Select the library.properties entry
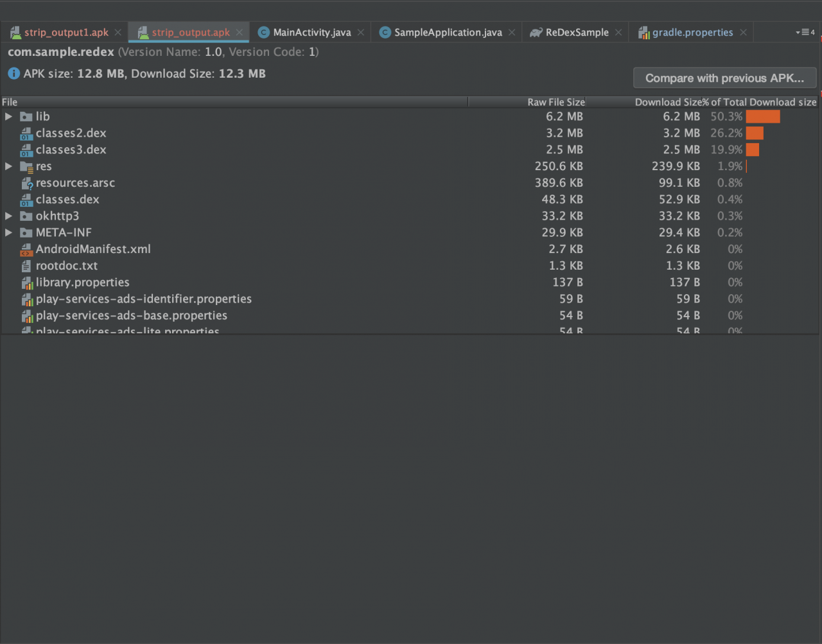This screenshot has width=822, height=644. pos(410,283)
